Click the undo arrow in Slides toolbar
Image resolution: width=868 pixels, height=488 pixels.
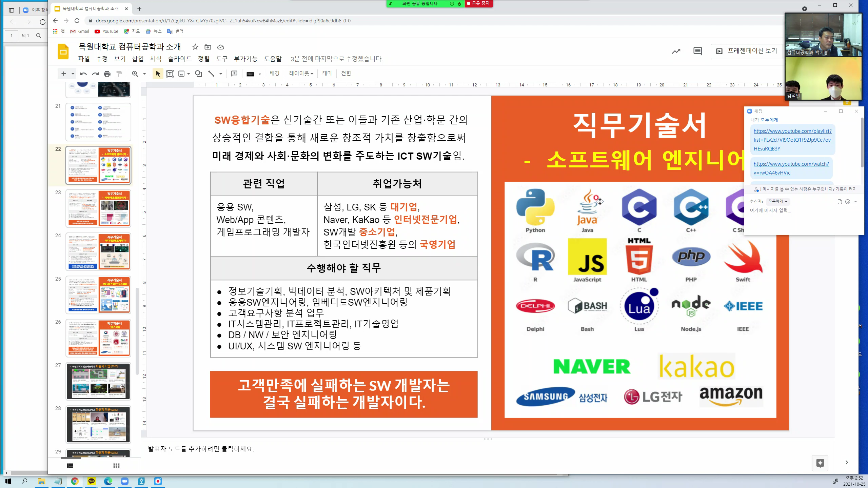pos(83,74)
